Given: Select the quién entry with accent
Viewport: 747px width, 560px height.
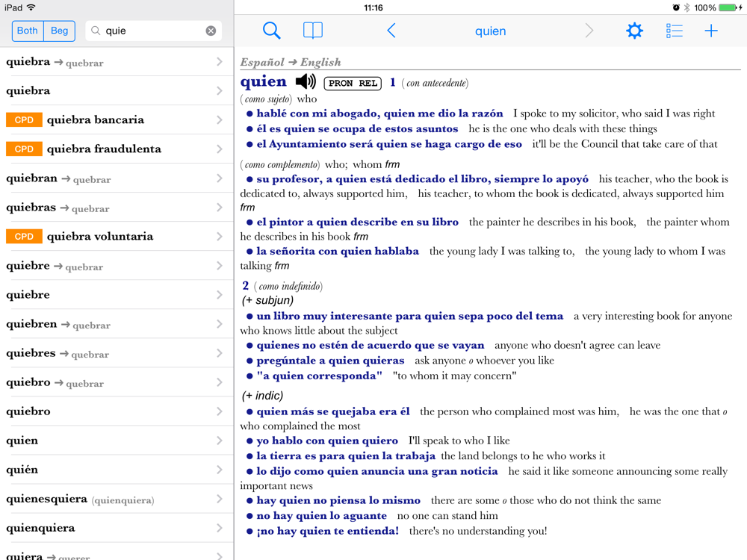Looking at the screenshot, I should pos(117,470).
